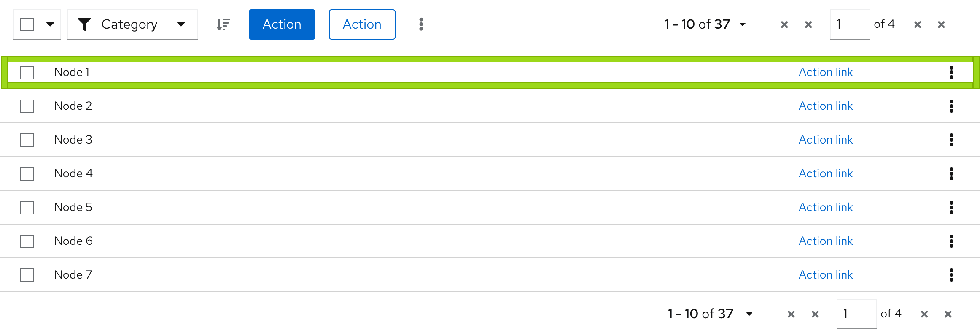Click the Action link in Node 3 row
Viewport: 980px width, 336px height.
(x=825, y=140)
